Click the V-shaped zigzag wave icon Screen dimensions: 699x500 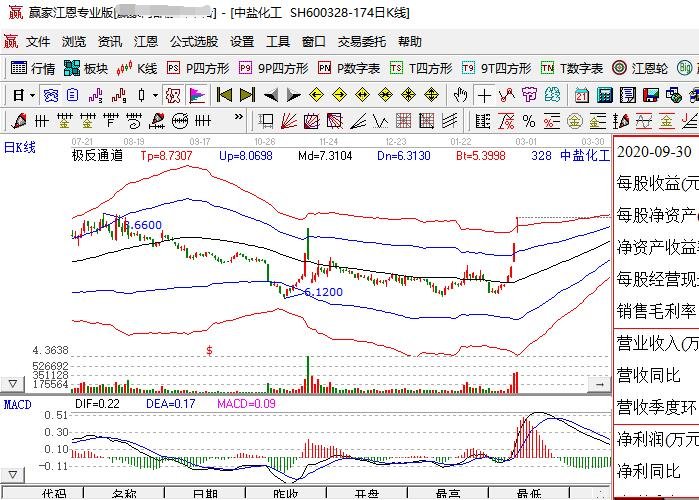coord(380,121)
